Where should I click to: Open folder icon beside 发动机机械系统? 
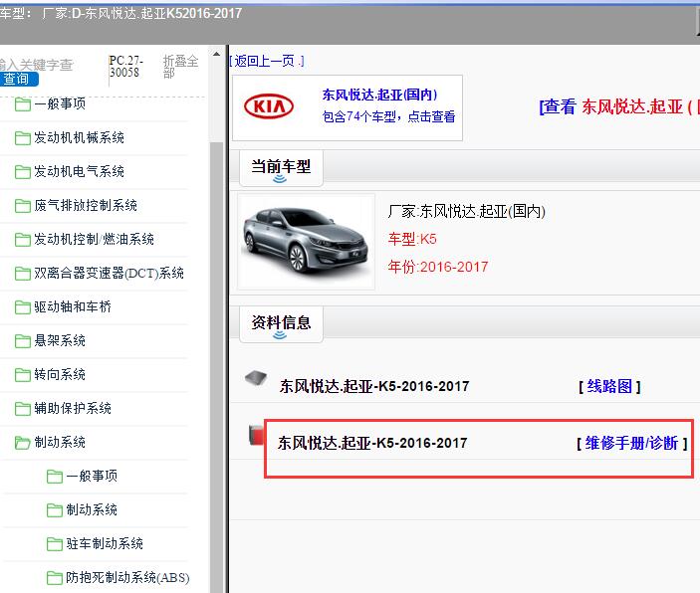22,138
